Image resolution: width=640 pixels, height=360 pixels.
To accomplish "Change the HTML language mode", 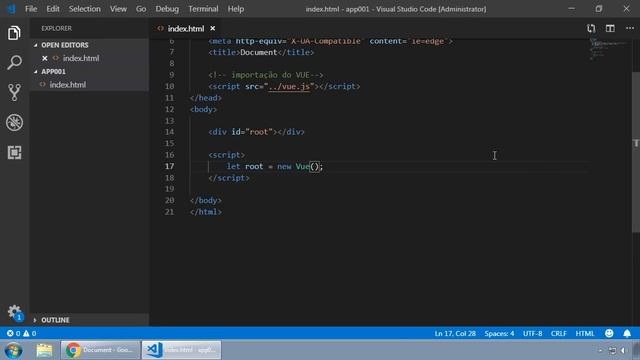I will click(584, 333).
